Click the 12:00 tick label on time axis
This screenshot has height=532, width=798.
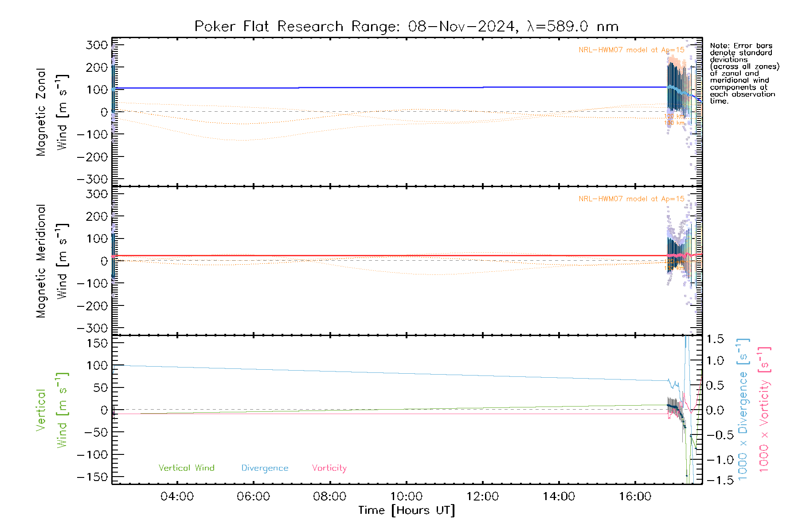coord(482,496)
